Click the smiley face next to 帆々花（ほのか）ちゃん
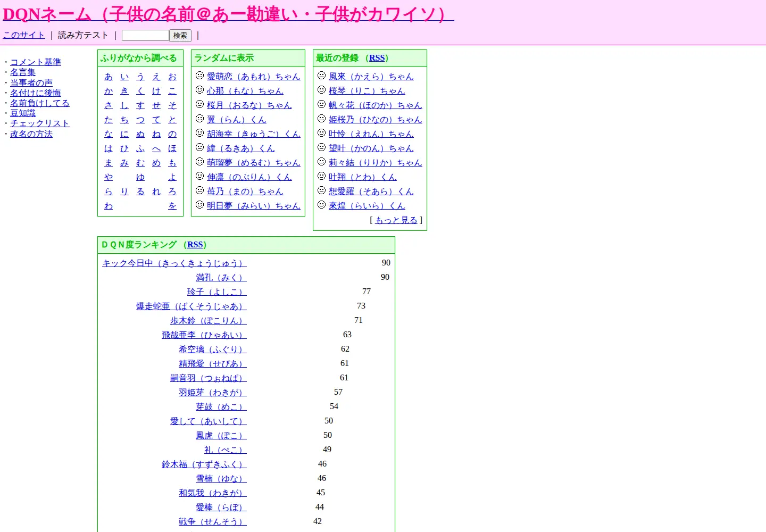This screenshot has height=532, width=766. point(321,104)
